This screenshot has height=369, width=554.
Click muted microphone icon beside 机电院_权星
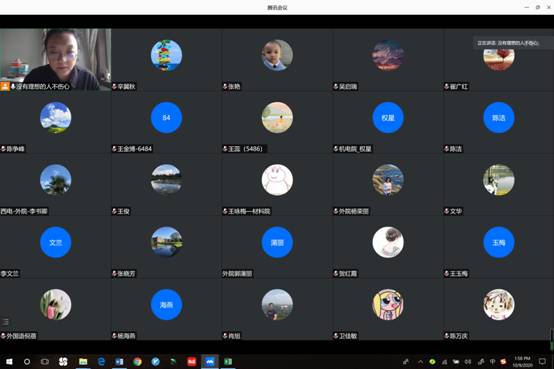click(336, 149)
